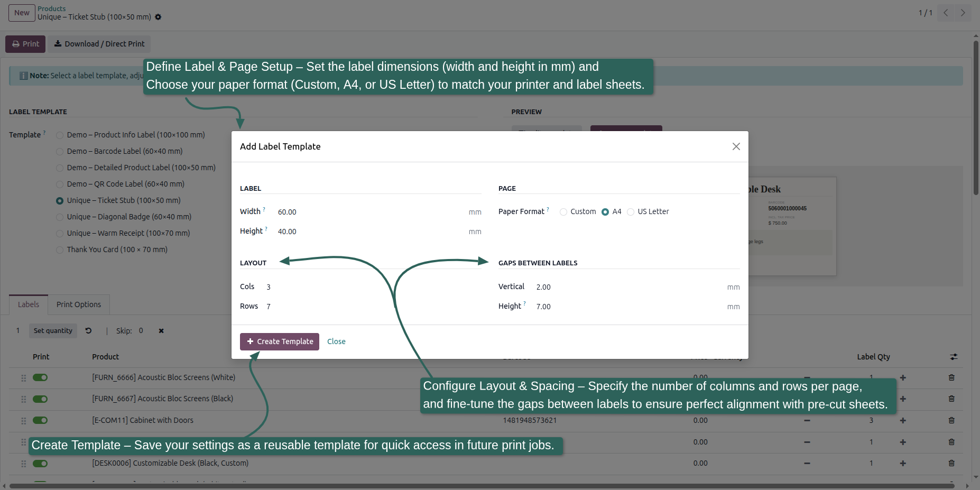Image resolution: width=980 pixels, height=490 pixels.
Task: Select Unique – Diagonal Badge template
Action: pyautogui.click(x=60, y=217)
